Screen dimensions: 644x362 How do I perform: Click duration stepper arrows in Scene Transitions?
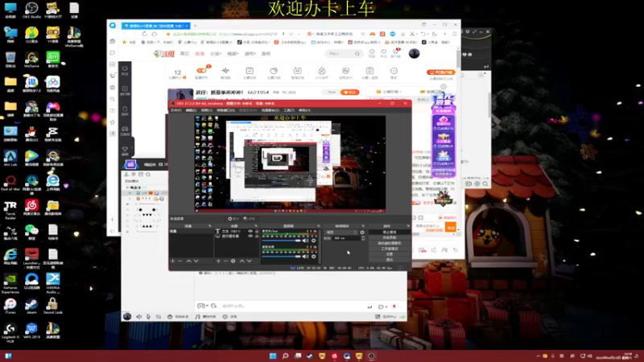point(363,238)
